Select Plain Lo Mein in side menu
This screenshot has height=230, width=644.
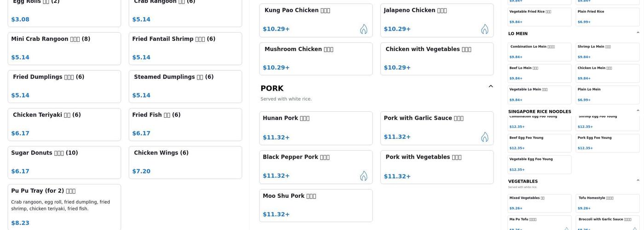tap(607, 94)
